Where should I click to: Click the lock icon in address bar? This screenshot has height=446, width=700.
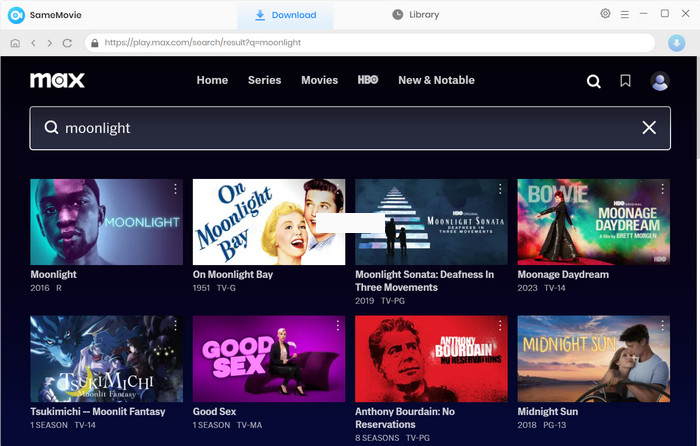coord(94,43)
